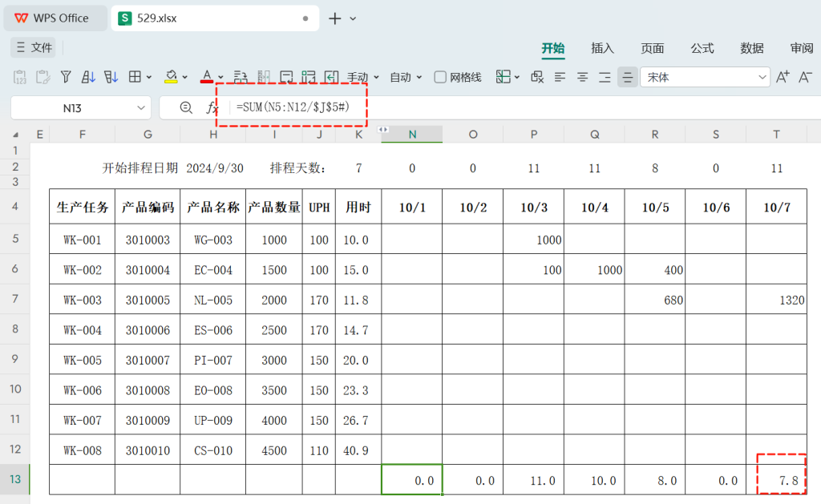Click the 7.8 total cell in row 13
The width and height of the screenshot is (821, 504).
click(x=776, y=480)
